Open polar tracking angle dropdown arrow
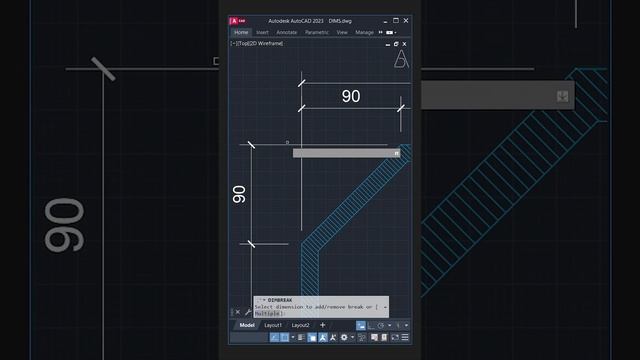Viewport: 640px width, 360px height. [x=390, y=326]
